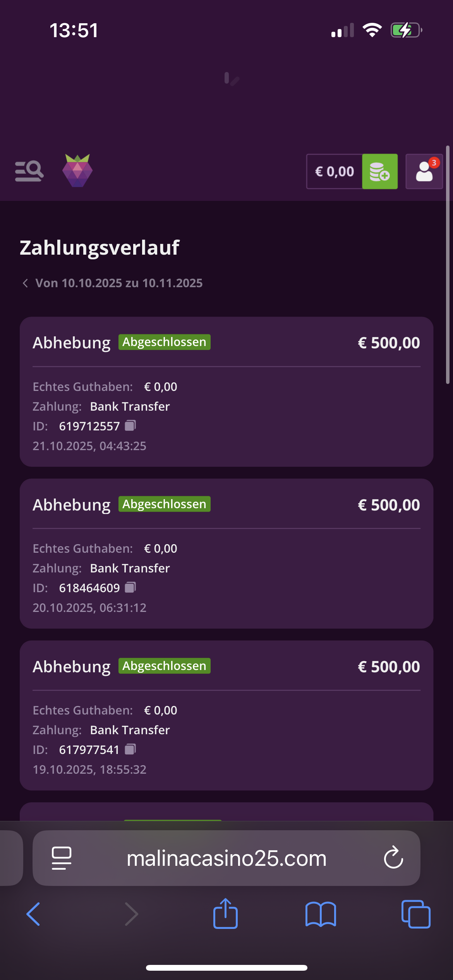Copy transaction ID 619712557
Viewport: 453px width, 980px height.
click(x=130, y=426)
